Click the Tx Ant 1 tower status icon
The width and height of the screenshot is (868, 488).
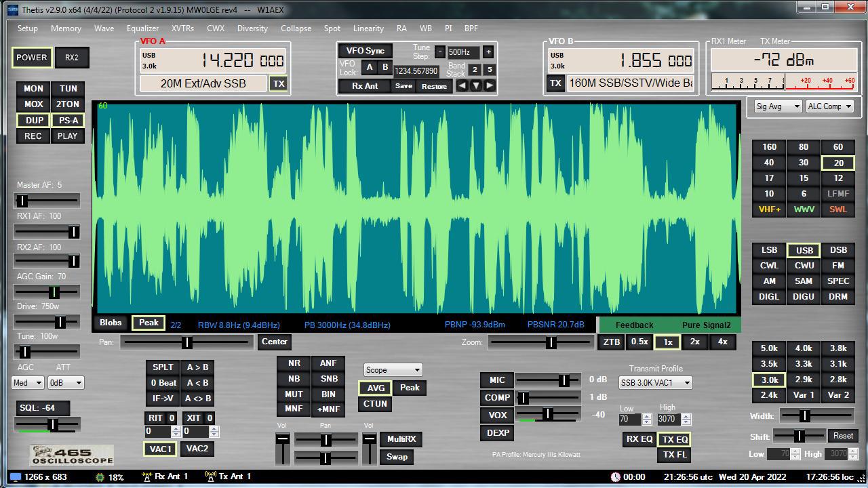[x=210, y=476]
